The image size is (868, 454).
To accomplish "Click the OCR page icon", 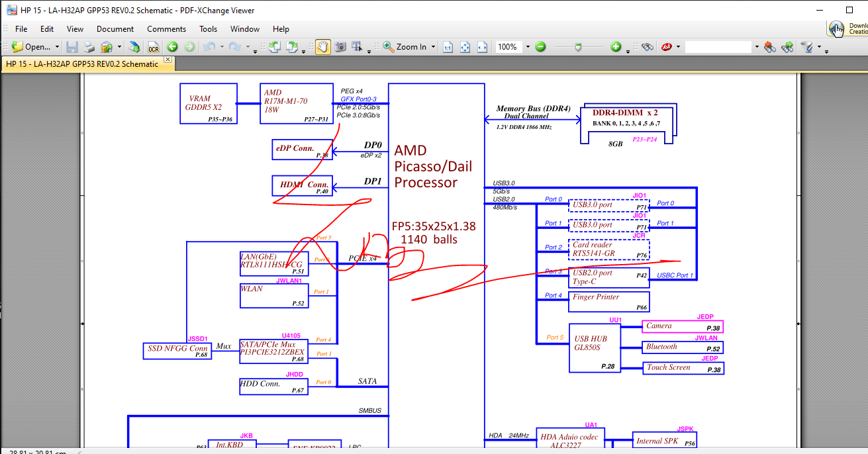I will [x=154, y=47].
